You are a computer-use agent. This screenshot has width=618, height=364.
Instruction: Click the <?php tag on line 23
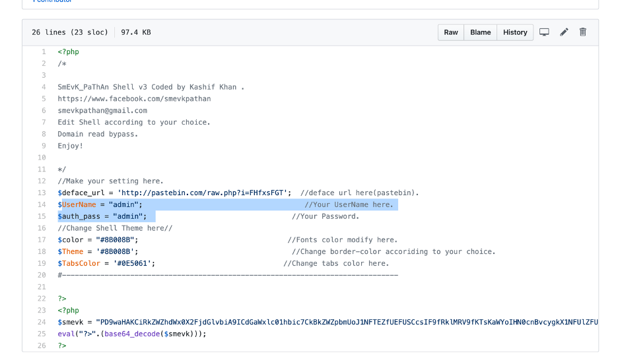click(68, 310)
